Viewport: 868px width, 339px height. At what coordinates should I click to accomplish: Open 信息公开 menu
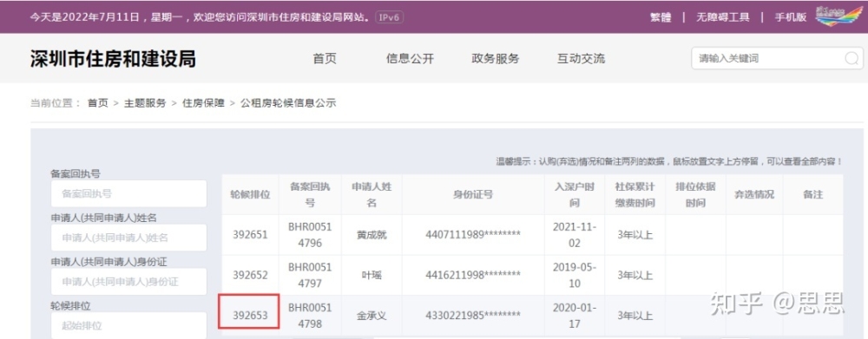(411, 59)
